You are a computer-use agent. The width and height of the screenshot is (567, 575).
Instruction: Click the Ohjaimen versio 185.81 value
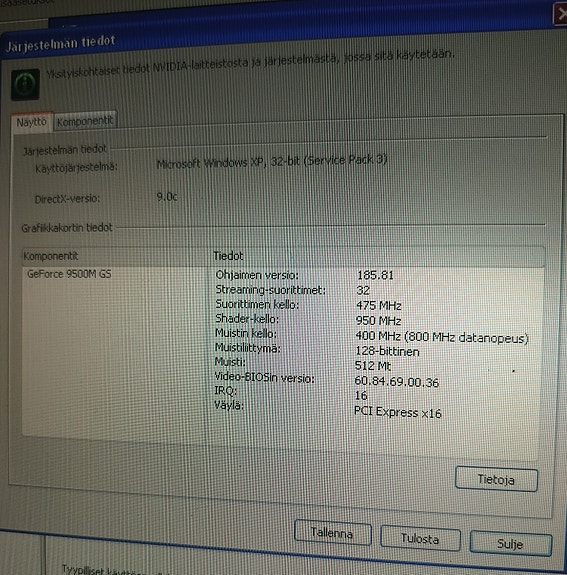tap(375, 275)
